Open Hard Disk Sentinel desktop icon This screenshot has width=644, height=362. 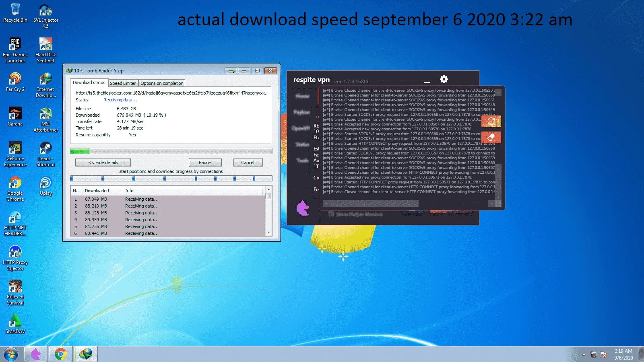pyautogui.click(x=45, y=50)
